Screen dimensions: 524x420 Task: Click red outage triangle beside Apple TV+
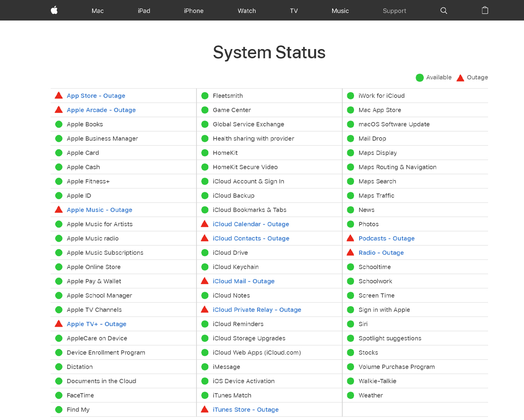[59, 323]
